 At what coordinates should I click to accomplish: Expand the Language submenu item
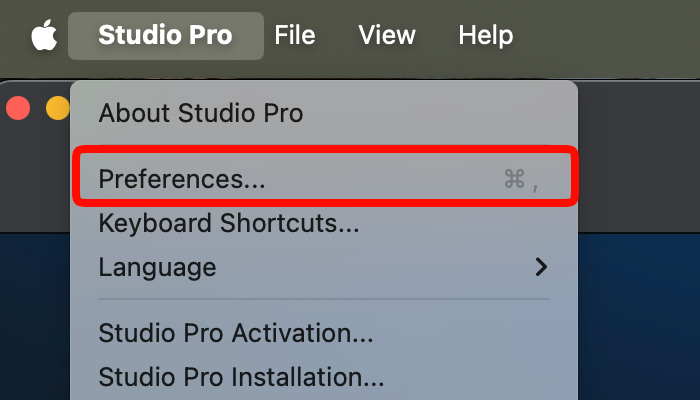tap(324, 267)
